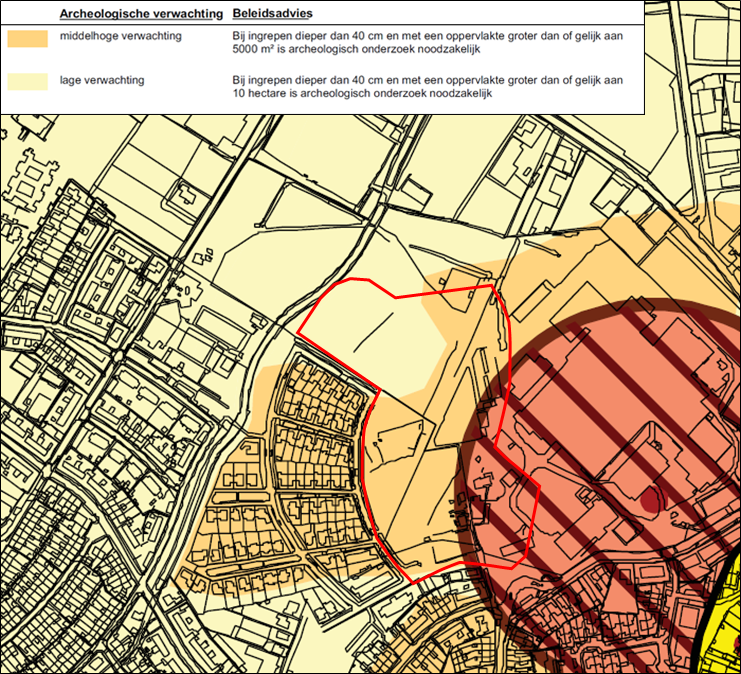This screenshot has height=674, width=741.
Task: Click the 'lage verwachting' legend label
Action: (102, 80)
